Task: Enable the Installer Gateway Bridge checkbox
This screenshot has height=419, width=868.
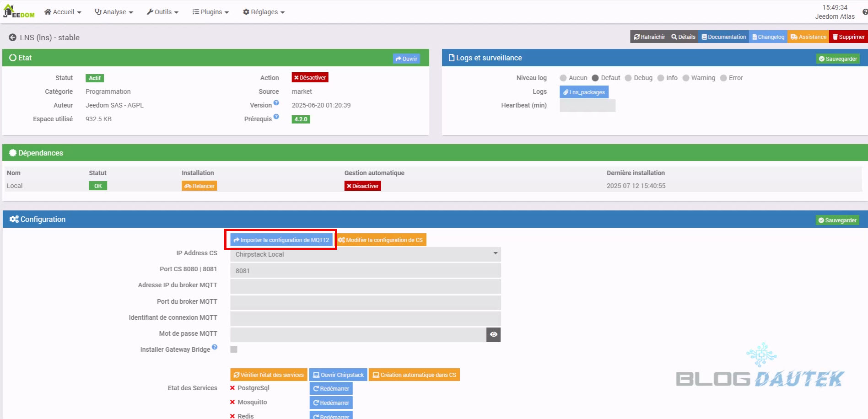Action: pyautogui.click(x=234, y=349)
